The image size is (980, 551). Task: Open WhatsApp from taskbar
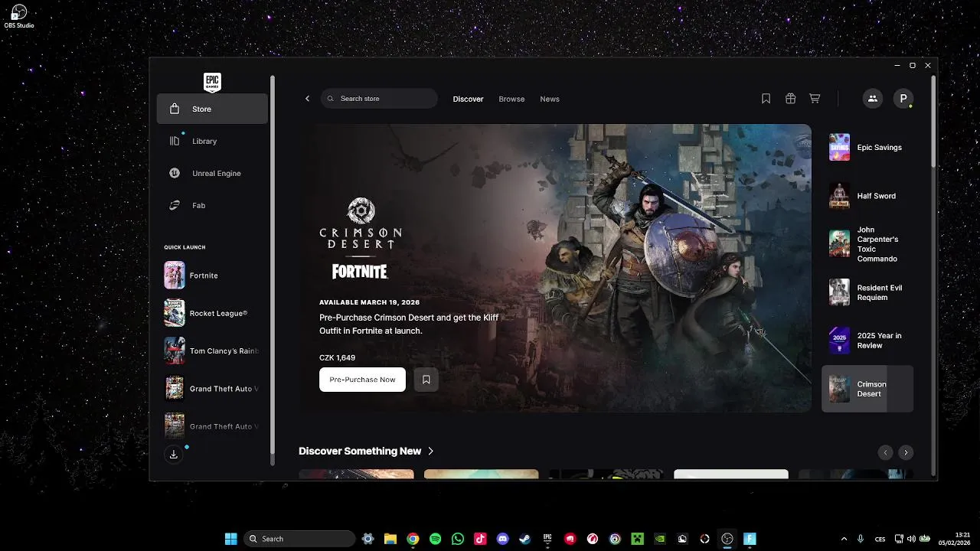pos(458,539)
